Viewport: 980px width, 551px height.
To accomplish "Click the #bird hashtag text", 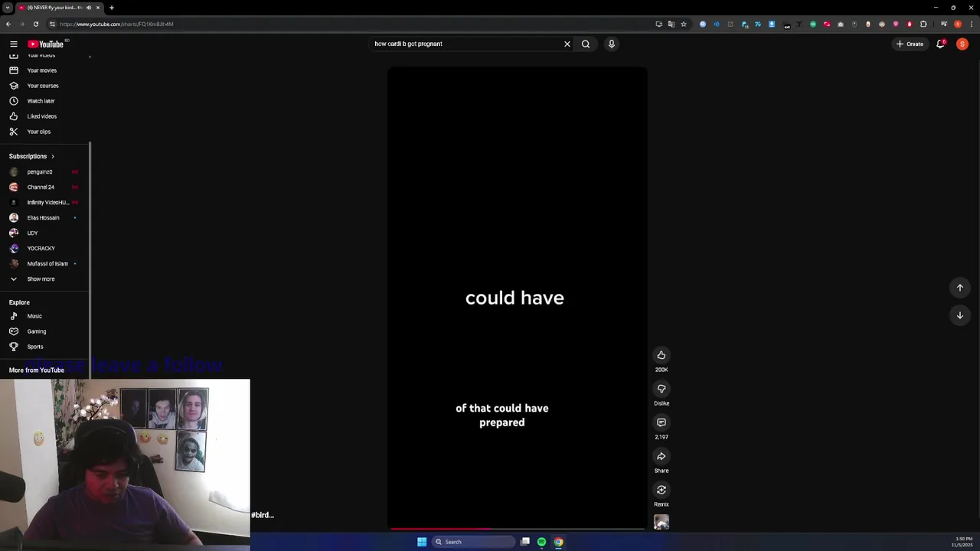I will (263, 515).
